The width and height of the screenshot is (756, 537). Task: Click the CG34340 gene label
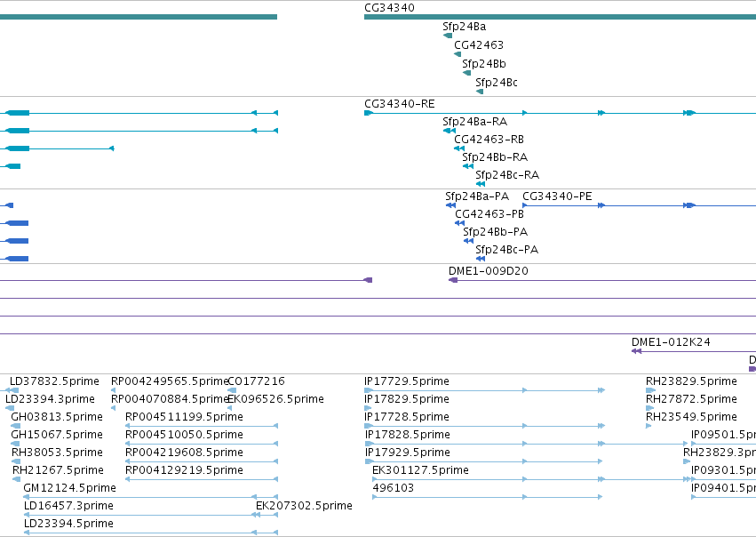389,8
